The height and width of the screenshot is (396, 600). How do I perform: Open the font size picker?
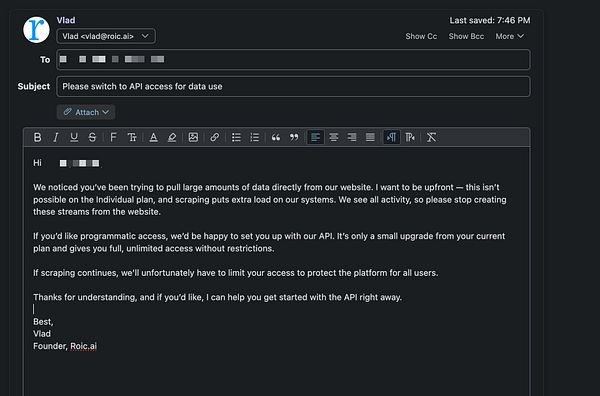(132, 137)
